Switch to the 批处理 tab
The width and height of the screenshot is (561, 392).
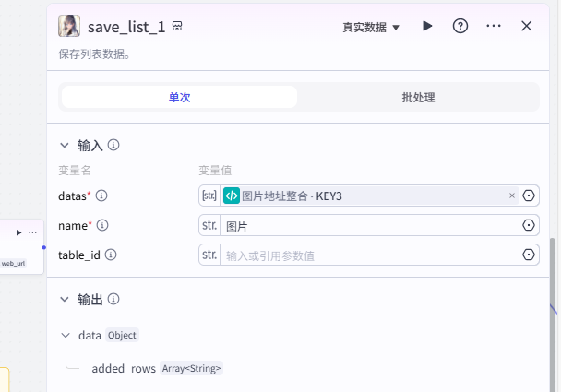click(418, 97)
